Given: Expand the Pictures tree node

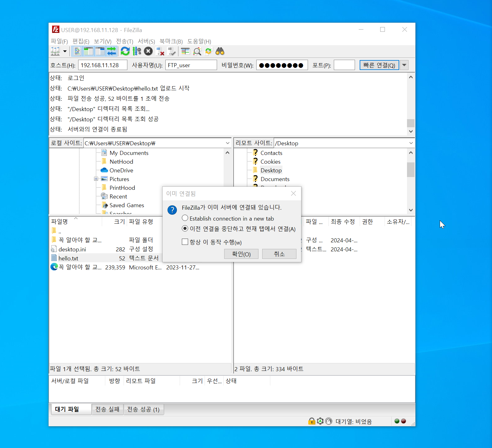Looking at the screenshot, I should pos(96,179).
